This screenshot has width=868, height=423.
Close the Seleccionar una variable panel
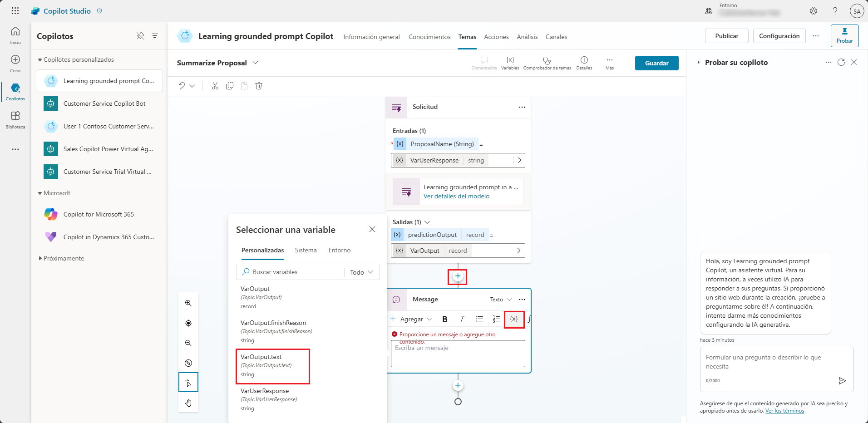pos(372,229)
